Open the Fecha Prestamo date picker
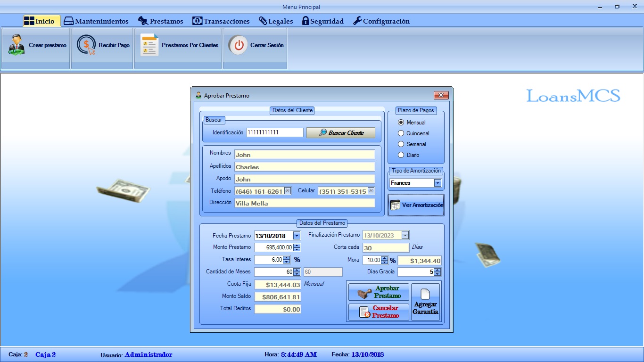This screenshot has height=362, width=644. click(297, 236)
